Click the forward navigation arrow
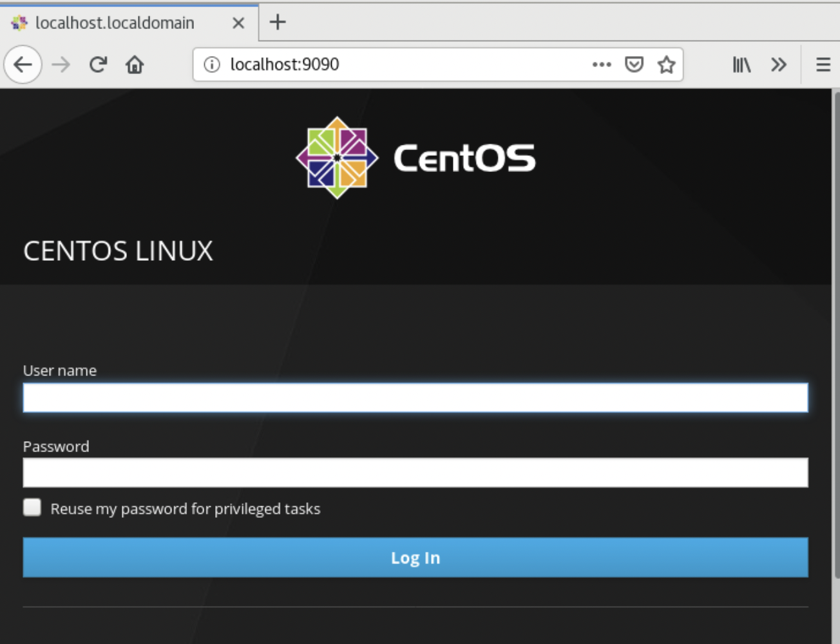 point(61,64)
